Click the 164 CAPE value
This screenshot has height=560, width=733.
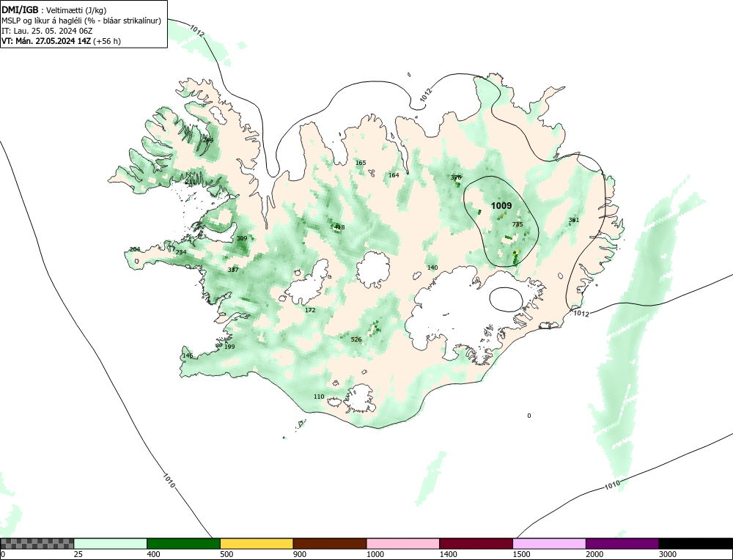(394, 175)
